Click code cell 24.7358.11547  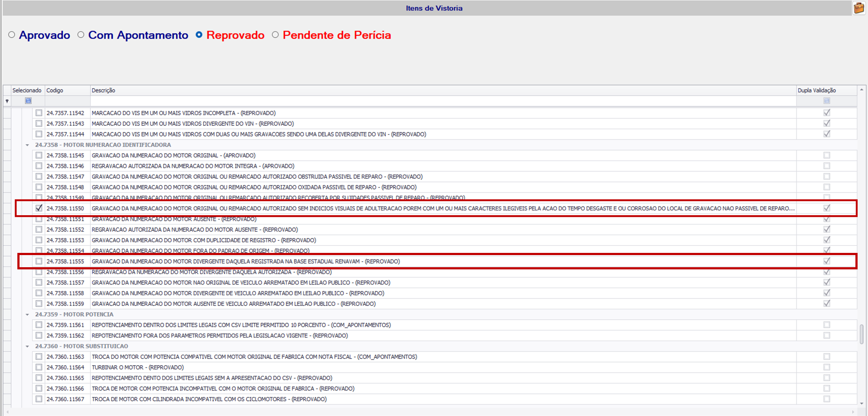(x=66, y=177)
